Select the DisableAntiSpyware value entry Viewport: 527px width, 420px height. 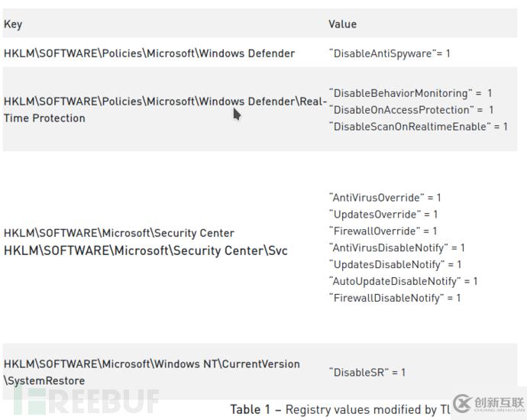point(390,53)
